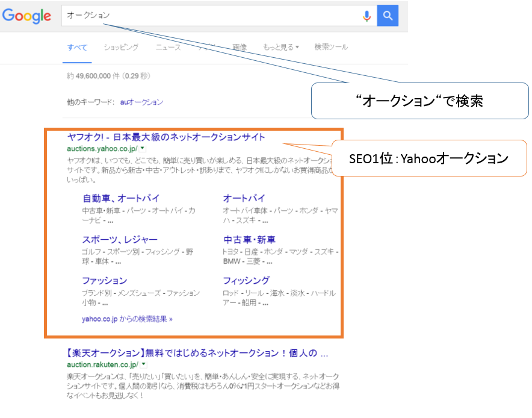The image size is (532, 418).
Task: Open the 楽天オークション result title link
Action: pos(197,353)
